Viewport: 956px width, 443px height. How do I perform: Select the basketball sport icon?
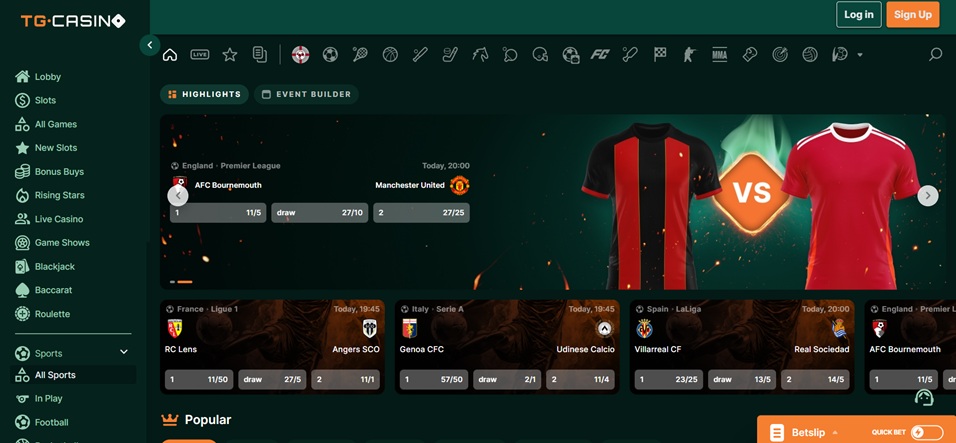[x=390, y=55]
